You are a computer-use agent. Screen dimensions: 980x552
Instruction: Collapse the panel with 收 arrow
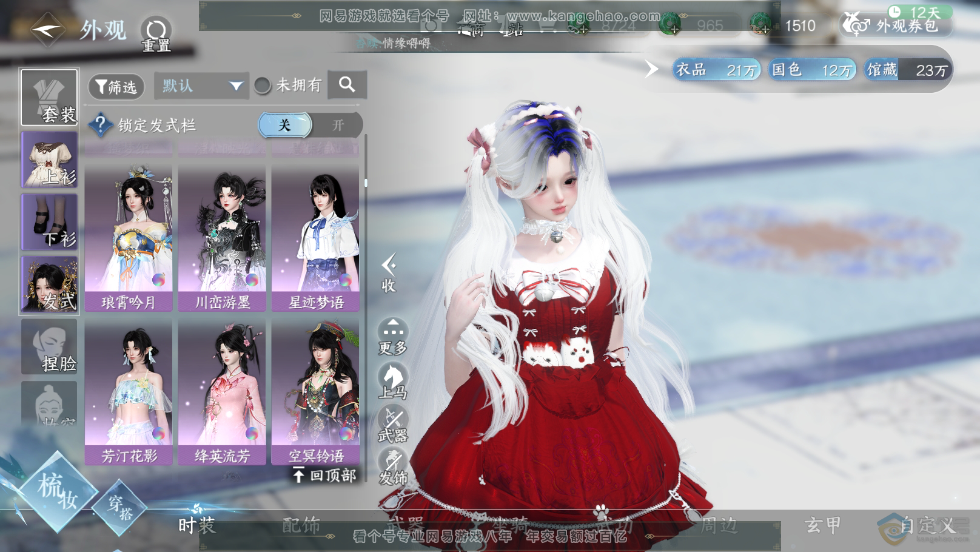(x=389, y=273)
